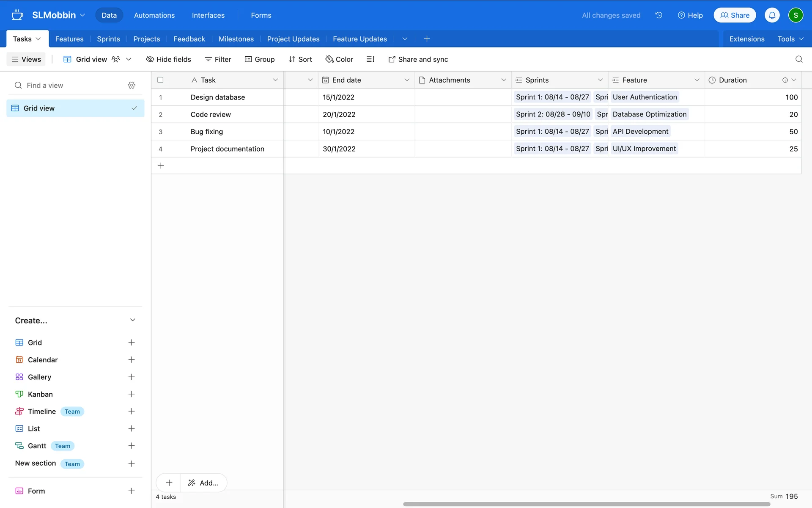
Task: Open the Automations menu
Action: tap(154, 15)
